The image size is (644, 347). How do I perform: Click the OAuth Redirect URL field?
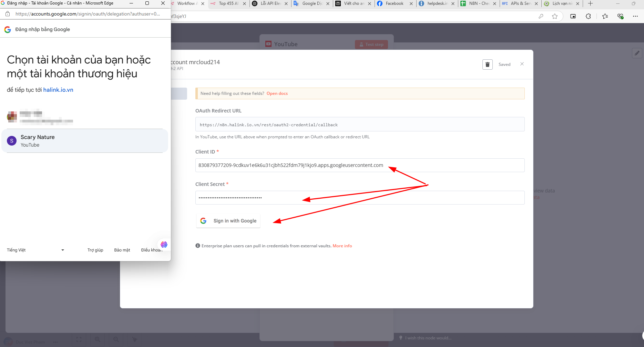(360, 124)
